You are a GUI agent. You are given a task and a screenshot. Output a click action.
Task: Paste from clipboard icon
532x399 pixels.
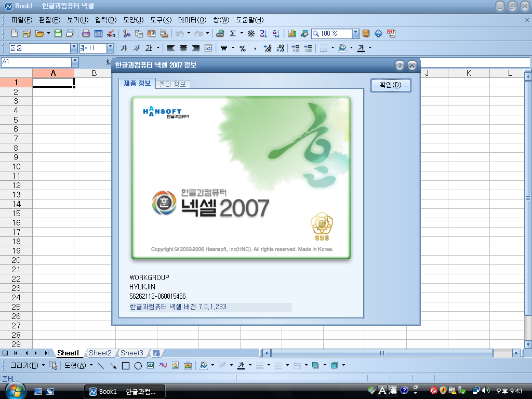click(x=151, y=33)
